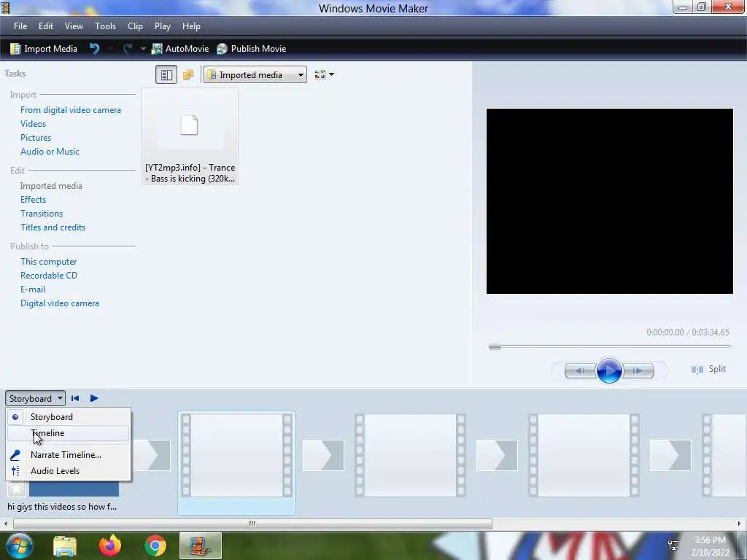Screen dimensions: 747x560
Task: Click the Movie Maker taskbar button
Action: click(x=201, y=545)
